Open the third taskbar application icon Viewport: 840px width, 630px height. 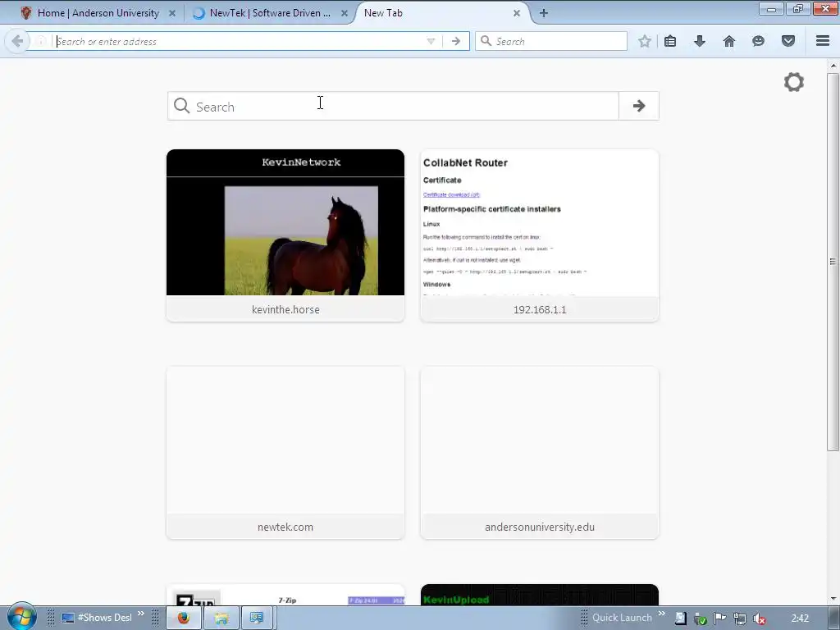257,619
